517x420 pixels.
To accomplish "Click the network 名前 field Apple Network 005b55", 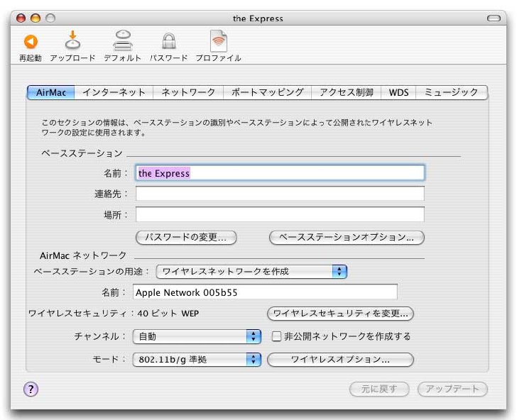I will click(x=265, y=292).
